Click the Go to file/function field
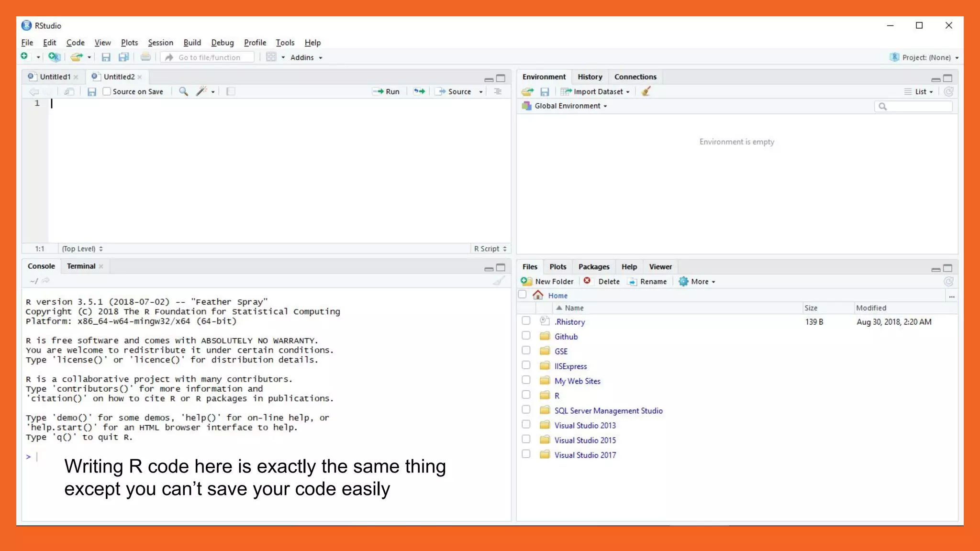Screen dimensions: 980x551 point(208,57)
